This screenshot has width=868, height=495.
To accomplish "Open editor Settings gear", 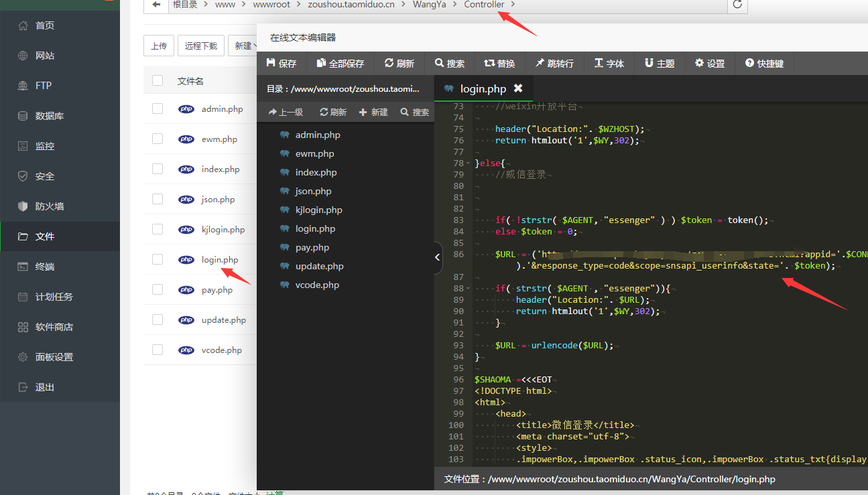I will (x=710, y=64).
